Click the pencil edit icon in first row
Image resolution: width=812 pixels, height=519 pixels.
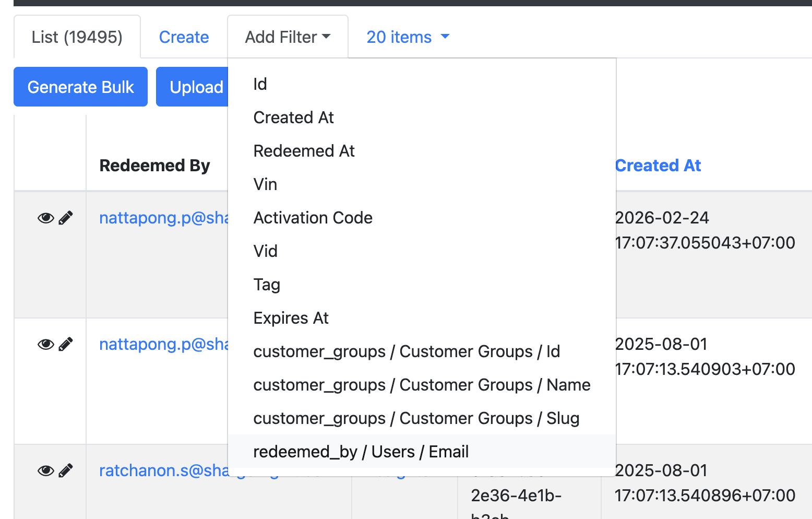[x=66, y=218]
